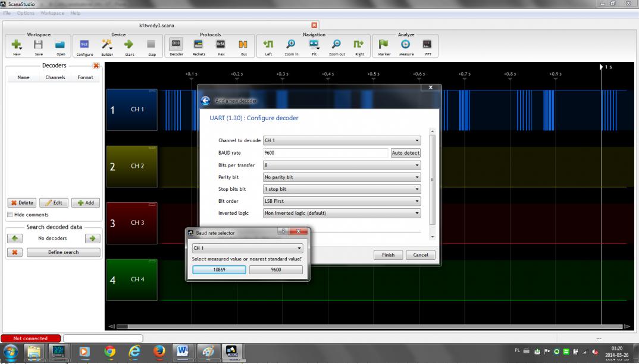
Task: Click the New workspace icon
Action: [17, 45]
